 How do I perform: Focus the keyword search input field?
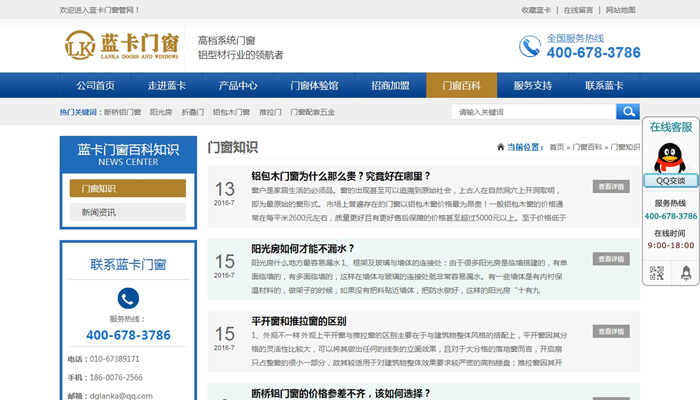[533, 112]
